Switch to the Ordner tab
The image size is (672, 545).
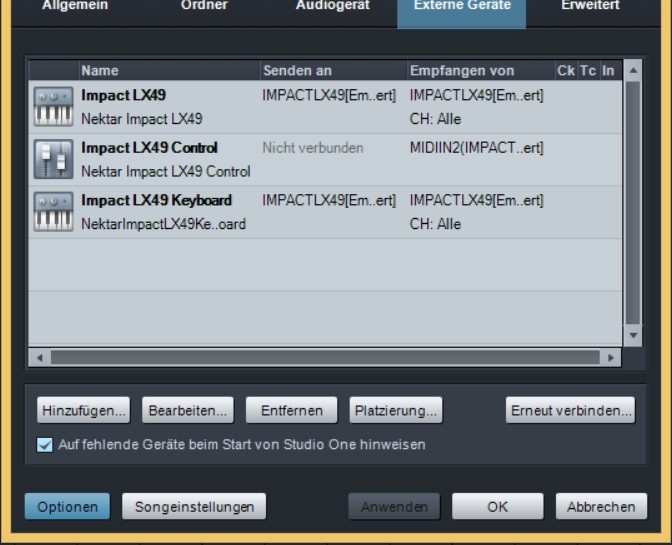click(x=204, y=5)
